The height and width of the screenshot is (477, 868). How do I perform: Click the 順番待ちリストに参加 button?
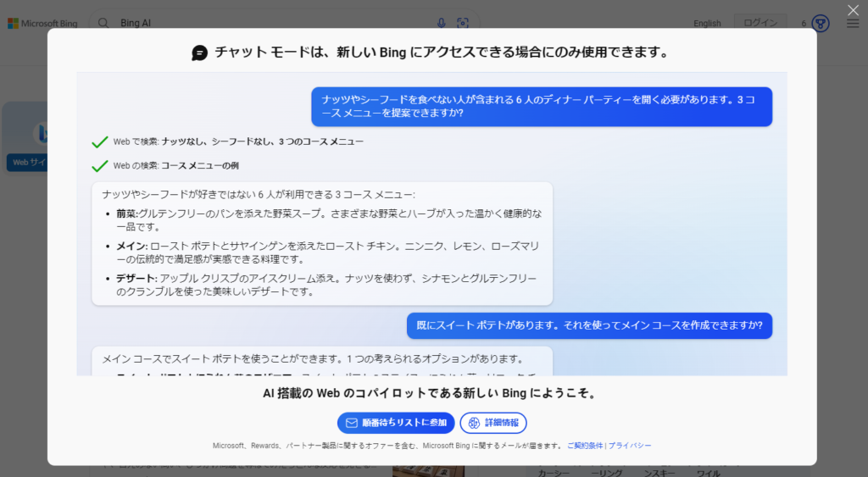pos(396,423)
